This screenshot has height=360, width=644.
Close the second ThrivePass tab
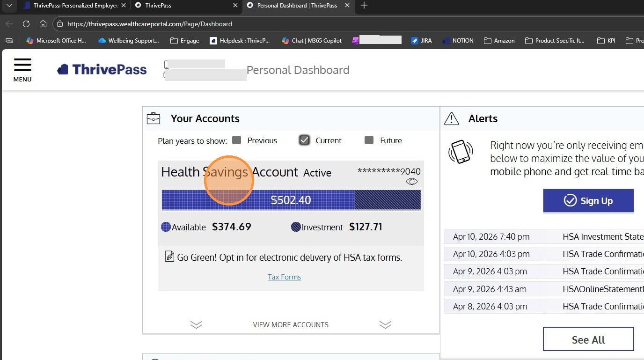tap(235, 6)
